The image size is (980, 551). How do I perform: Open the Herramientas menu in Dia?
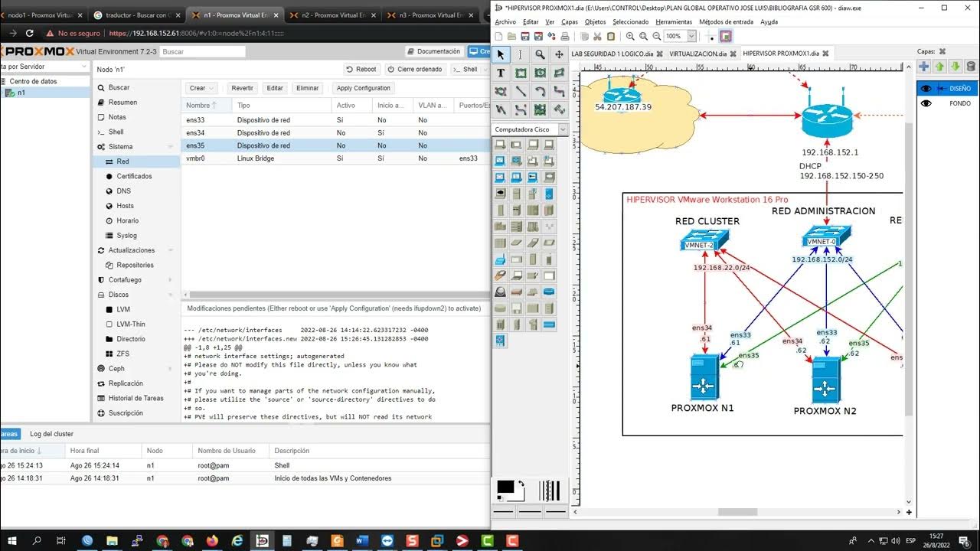click(674, 22)
